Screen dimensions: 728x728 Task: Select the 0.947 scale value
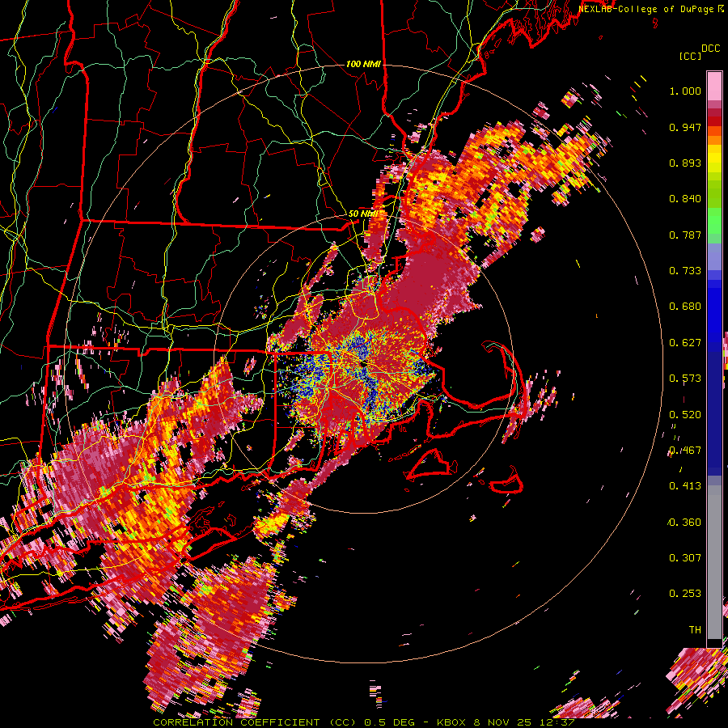[685, 127]
